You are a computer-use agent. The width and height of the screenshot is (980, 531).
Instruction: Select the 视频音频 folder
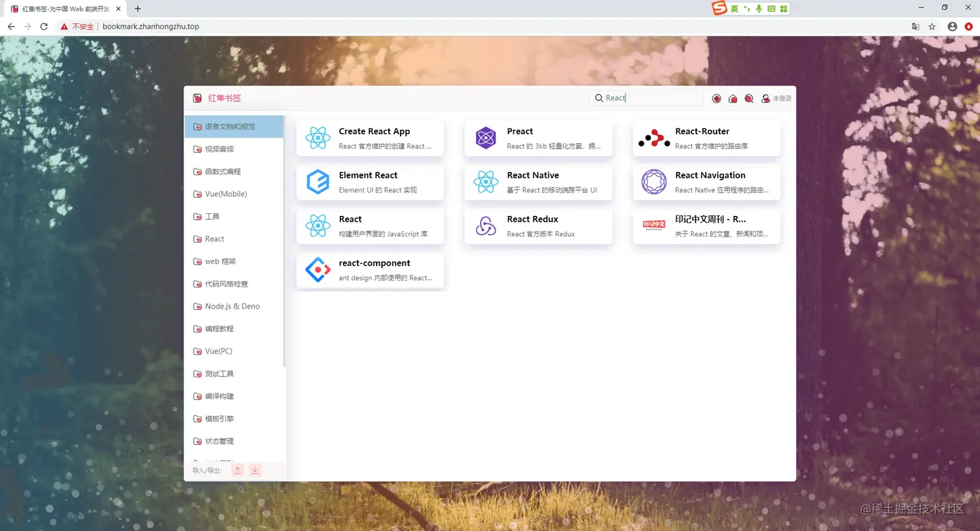pos(234,149)
